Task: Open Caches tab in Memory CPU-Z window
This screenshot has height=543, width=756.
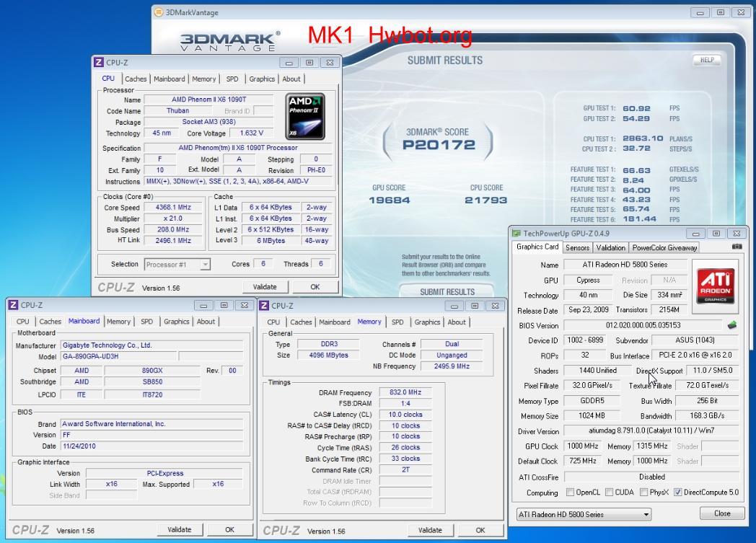Action: [301, 322]
